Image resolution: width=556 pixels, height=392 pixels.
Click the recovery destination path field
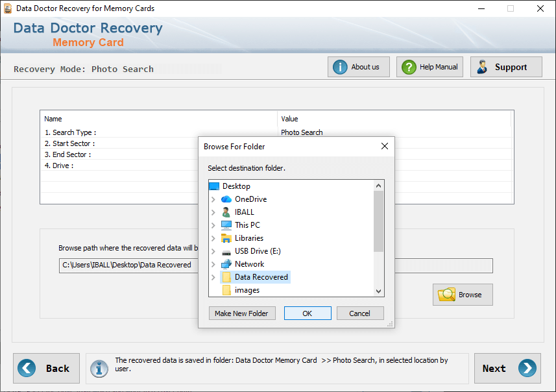click(276, 265)
